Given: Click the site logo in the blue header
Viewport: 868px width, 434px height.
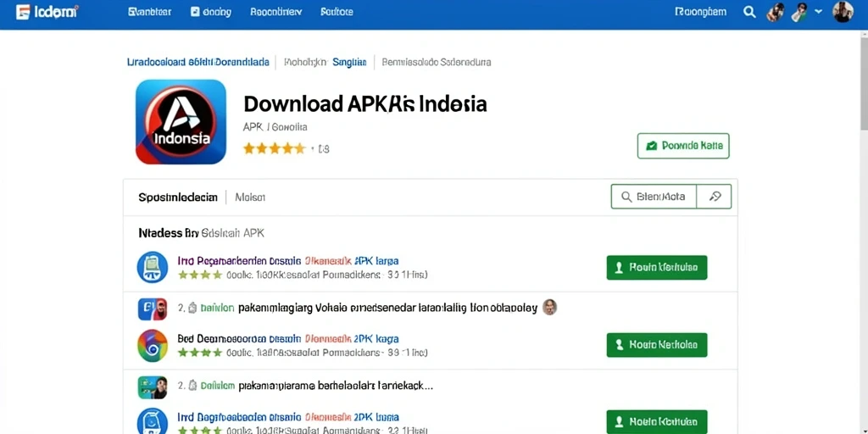Looking at the screenshot, I should 47,12.
